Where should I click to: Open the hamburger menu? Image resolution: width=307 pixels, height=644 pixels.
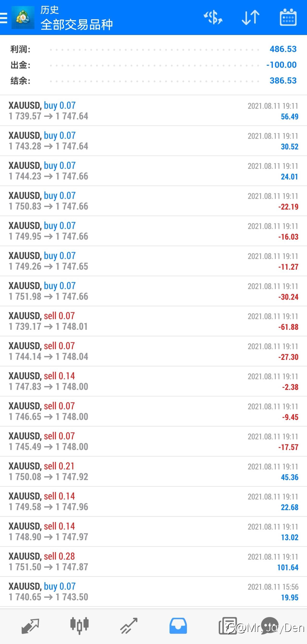click(4, 18)
